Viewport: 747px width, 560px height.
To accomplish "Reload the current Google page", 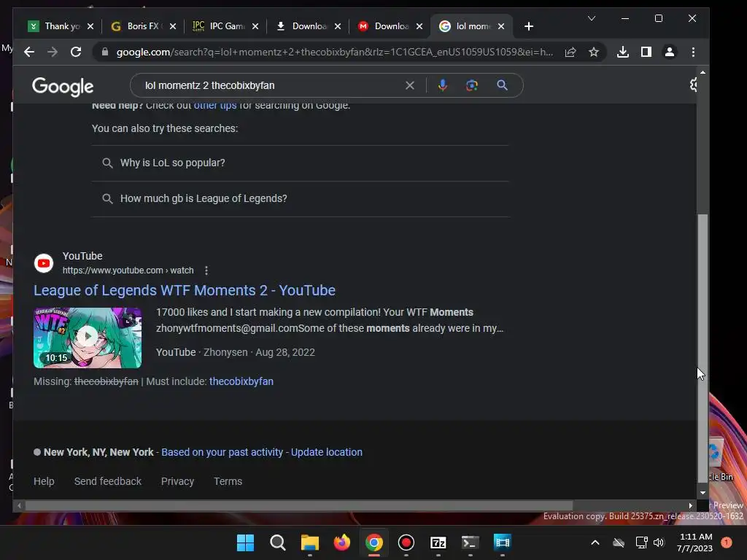I will click(76, 52).
